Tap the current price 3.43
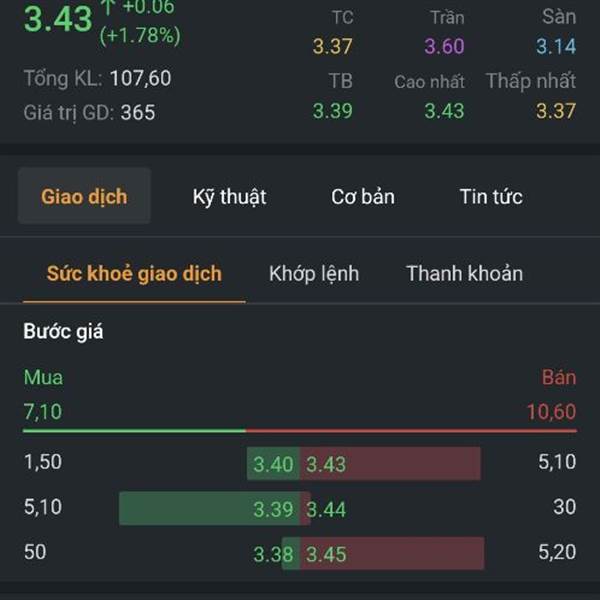This screenshot has height=600, width=600. pyautogui.click(x=58, y=19)
